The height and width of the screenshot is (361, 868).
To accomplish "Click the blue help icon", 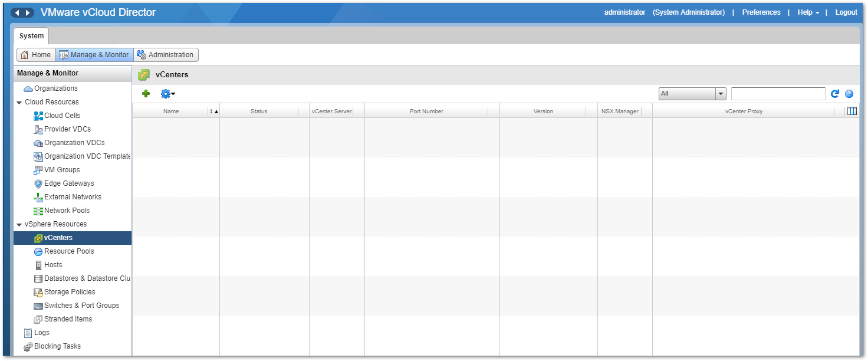I will pyautogui.click(x=849, y=94).
